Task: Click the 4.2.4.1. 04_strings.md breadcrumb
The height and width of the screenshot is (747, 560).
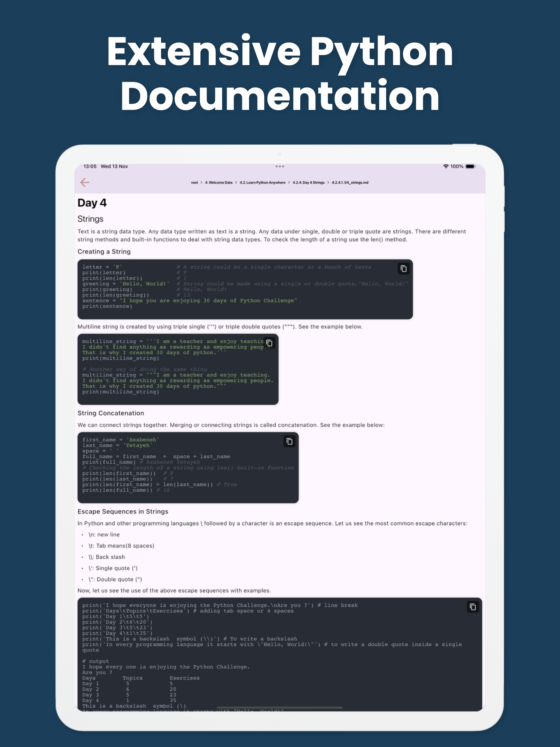Action: [x=350, y=182]
